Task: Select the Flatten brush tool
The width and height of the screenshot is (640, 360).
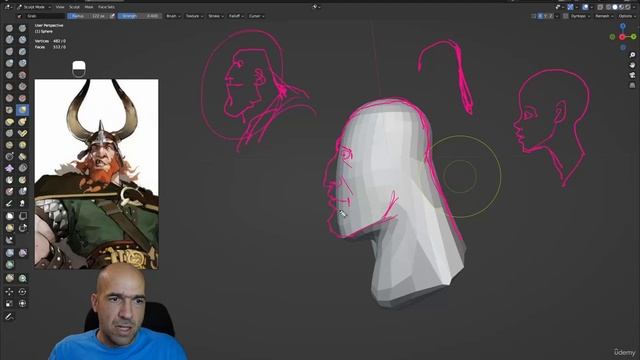Action: pyautogui.click(x=9, y=87)
